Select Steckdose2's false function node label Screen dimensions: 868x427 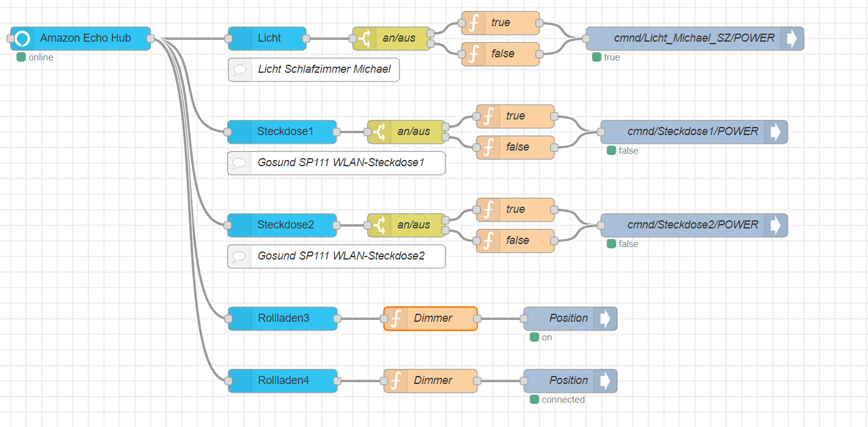(x=518, y=241)
